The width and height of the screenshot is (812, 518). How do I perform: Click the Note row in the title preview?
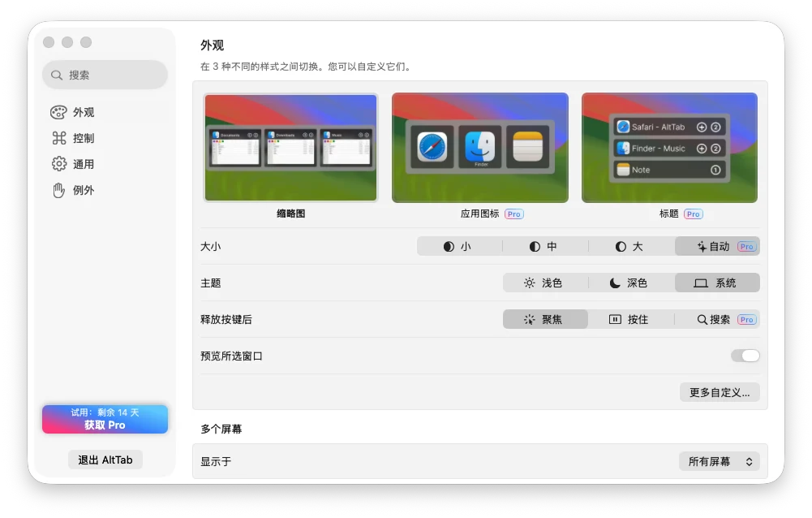669,170
